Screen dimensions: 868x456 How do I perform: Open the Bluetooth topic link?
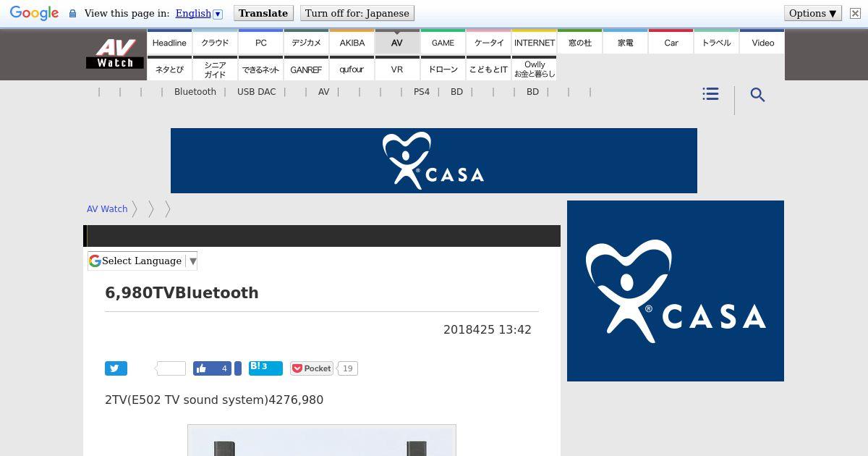(x=195, y=92)
